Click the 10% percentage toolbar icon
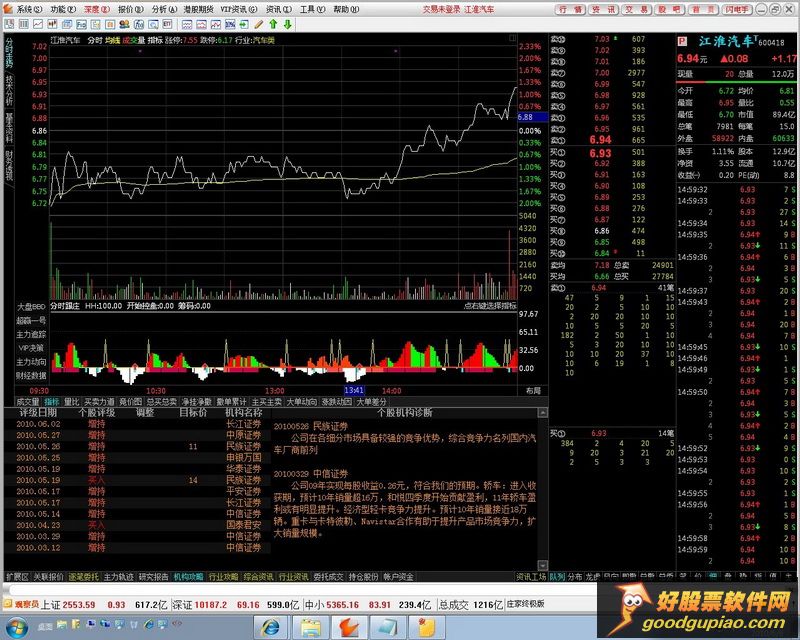The height and width of the screenshot is (640, 800). [x=230, y=24]
